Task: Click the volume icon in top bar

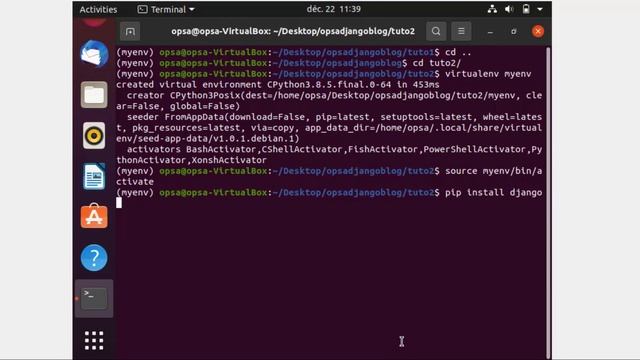Action: pos(509,9)
